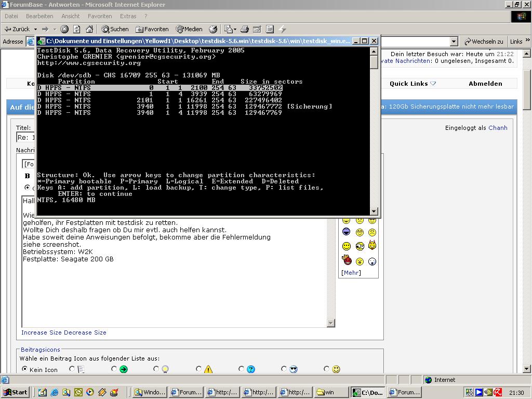Viewport: 532px width, 399px height.
Task: Open the Favoriten toolbar button
Action: pyautogui.click(x=152, y=29)
